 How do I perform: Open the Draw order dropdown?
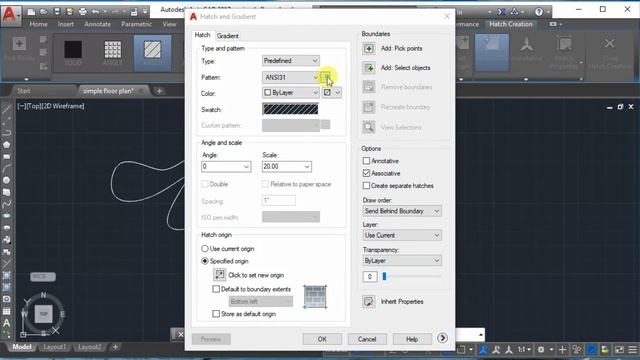point(402,211)
